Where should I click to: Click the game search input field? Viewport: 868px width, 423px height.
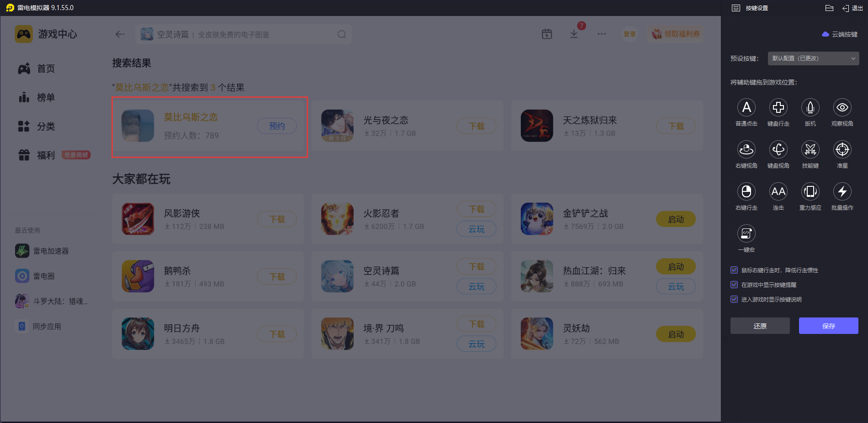[x=243, y=34]
